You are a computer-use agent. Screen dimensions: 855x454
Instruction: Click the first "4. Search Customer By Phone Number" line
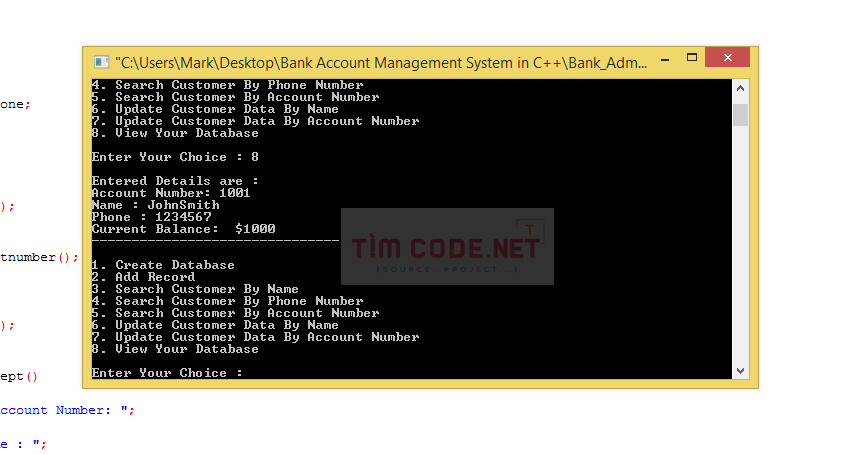pyautogui.click(x=227, y=85)
